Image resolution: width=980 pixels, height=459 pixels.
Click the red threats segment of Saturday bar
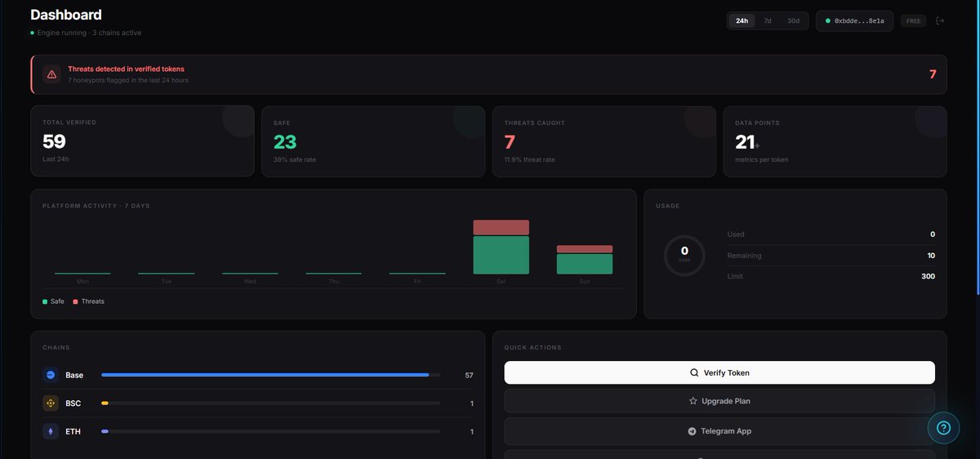(501, 227)
